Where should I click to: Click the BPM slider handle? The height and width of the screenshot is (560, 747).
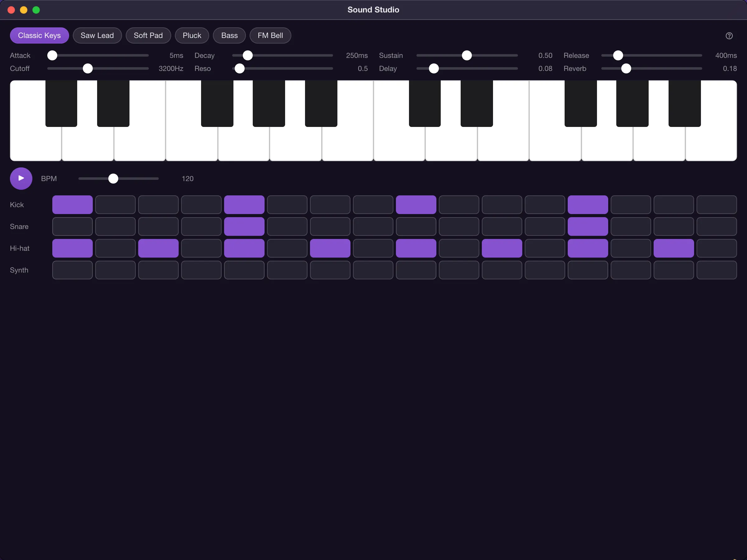click(x=113, y=179)
